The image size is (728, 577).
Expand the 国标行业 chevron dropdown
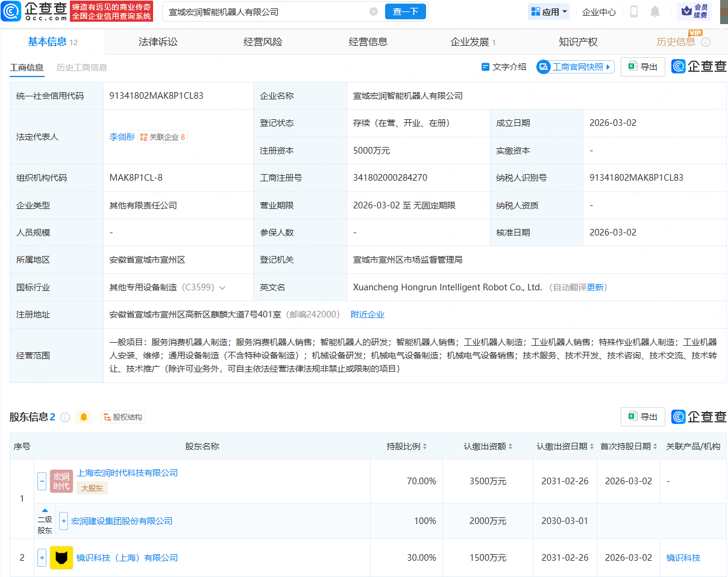coord(222,288)
